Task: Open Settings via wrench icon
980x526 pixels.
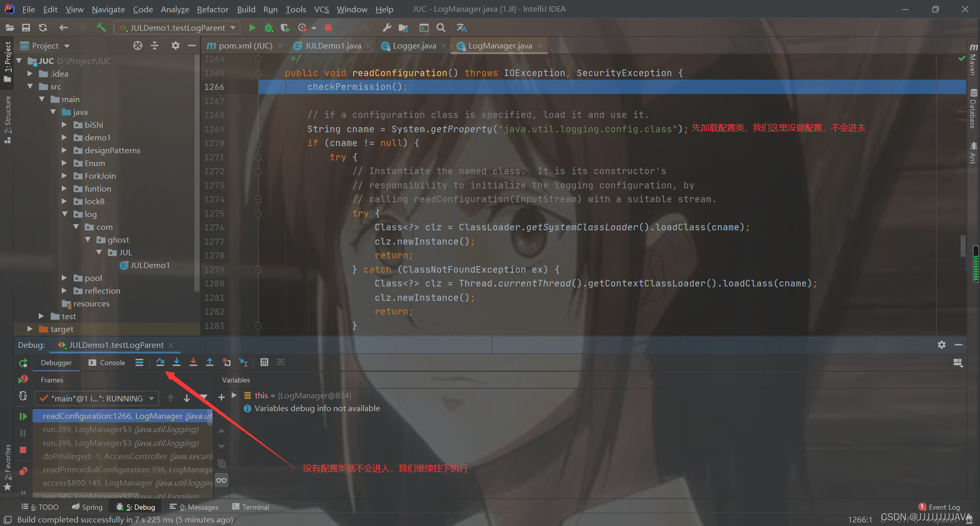Action: 387,28
